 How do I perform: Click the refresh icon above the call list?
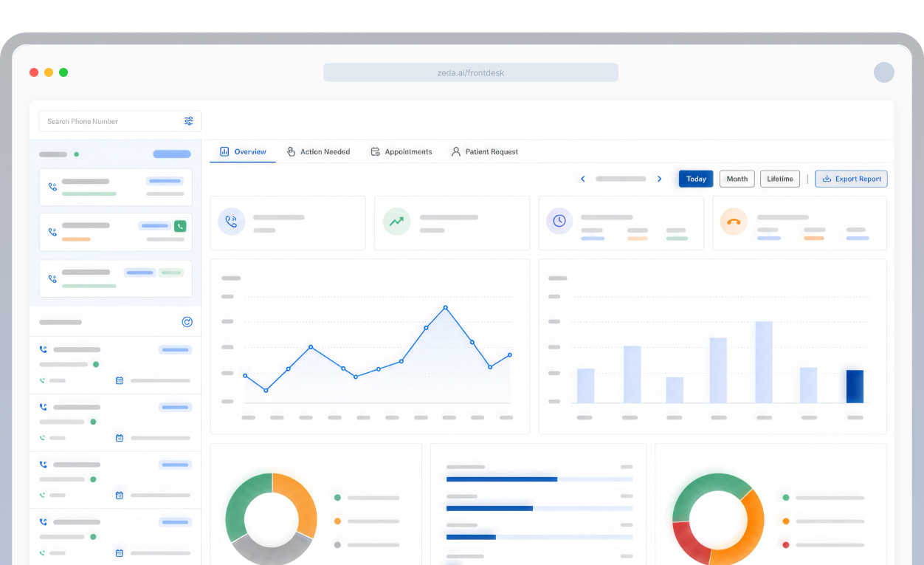[187, 322]
